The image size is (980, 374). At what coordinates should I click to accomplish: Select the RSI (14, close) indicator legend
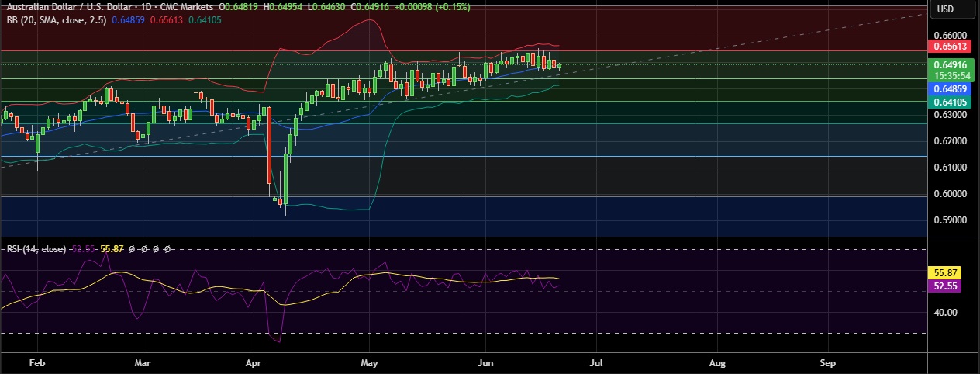click(36, 249)
